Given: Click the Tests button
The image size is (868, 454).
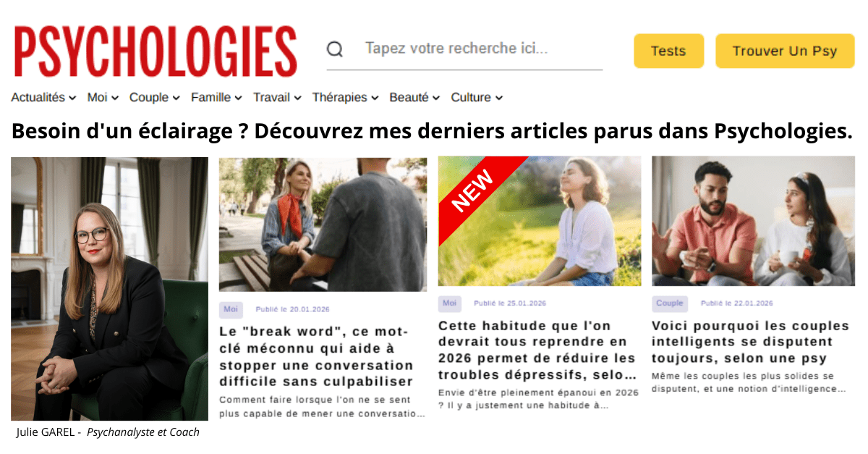Looking at the screenshot, I should 668,51.
